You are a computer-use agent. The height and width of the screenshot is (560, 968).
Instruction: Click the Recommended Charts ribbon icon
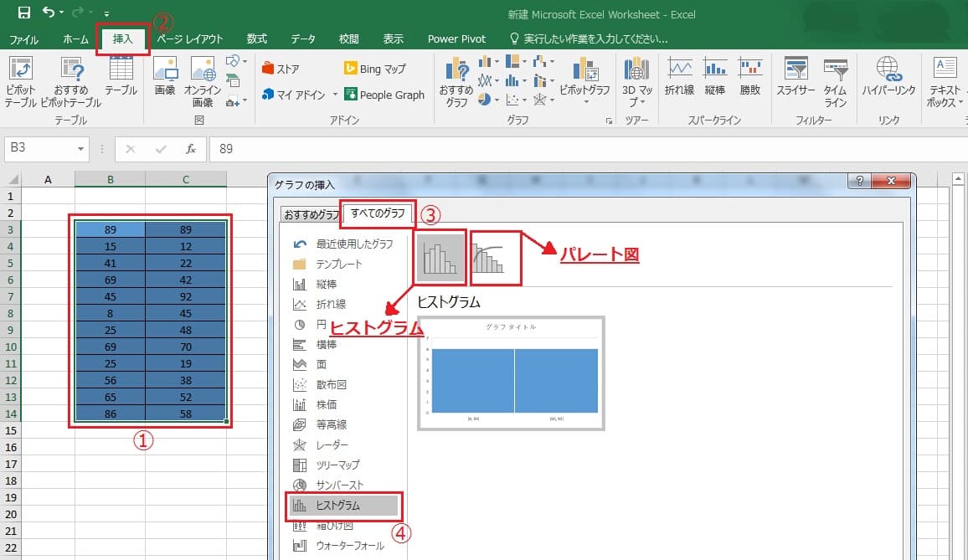coord(456,82)
